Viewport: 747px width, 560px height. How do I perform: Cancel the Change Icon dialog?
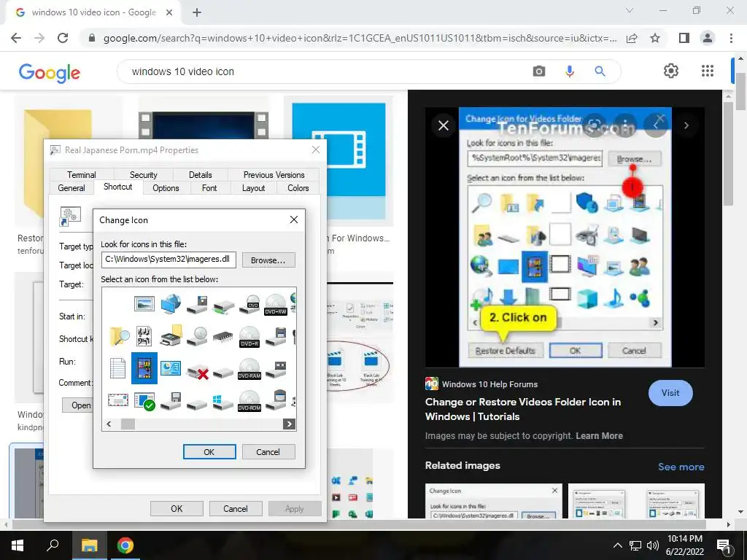pos(268,452)
